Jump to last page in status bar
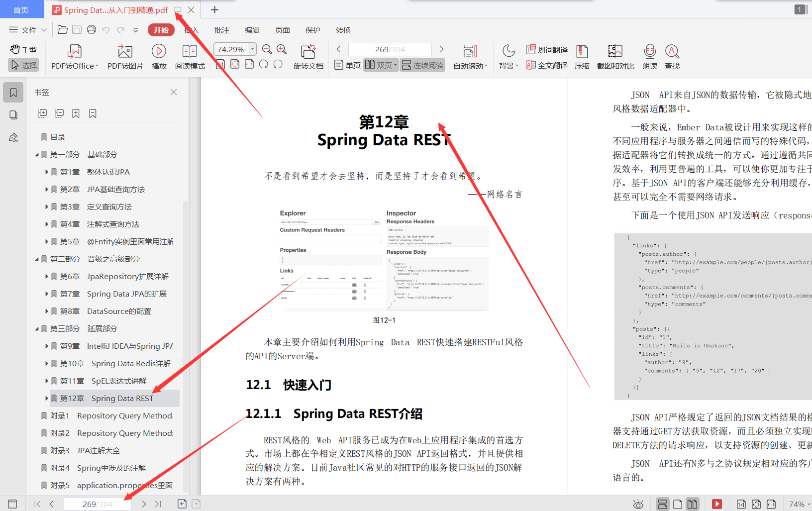The image size is (812, 511). 158,504
